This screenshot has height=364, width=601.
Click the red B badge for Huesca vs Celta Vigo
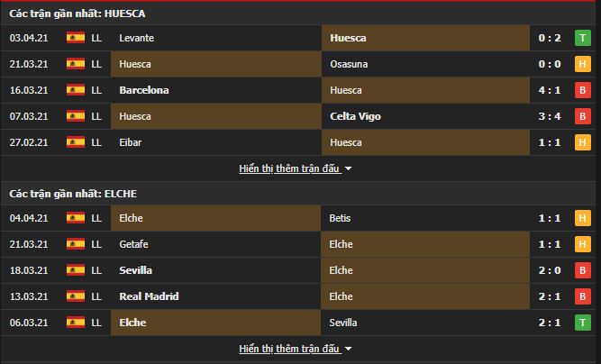(x=583, y=116)
